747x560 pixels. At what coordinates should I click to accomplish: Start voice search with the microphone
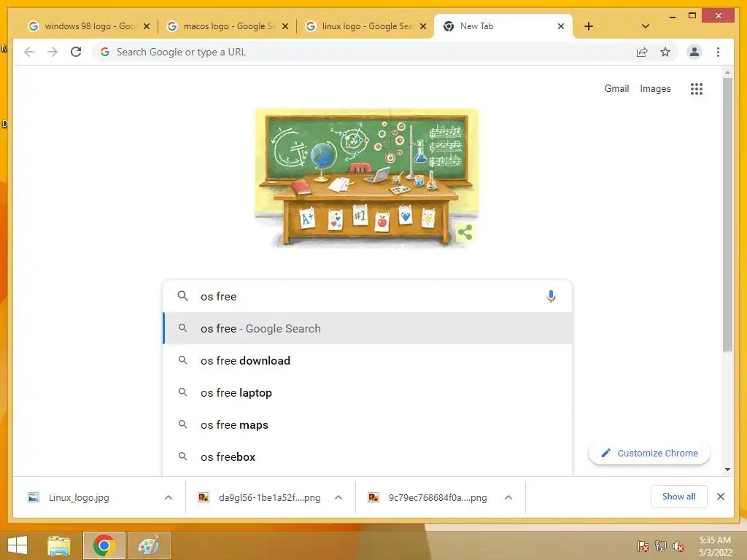[x=551, y=296]
